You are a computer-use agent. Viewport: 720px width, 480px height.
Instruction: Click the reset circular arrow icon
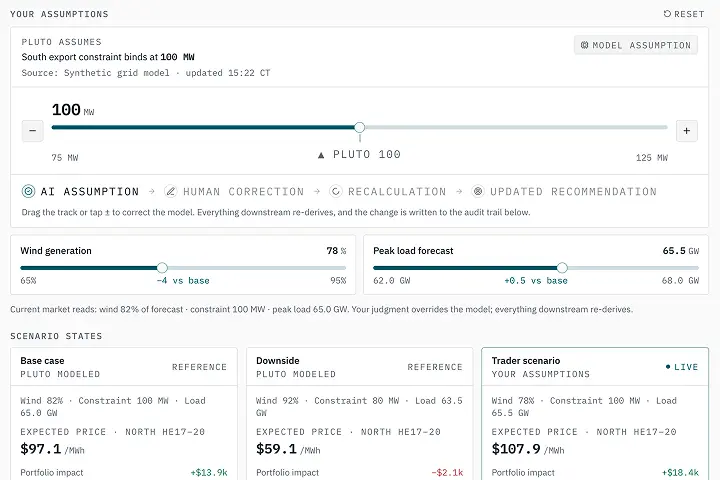coord(667,14)
